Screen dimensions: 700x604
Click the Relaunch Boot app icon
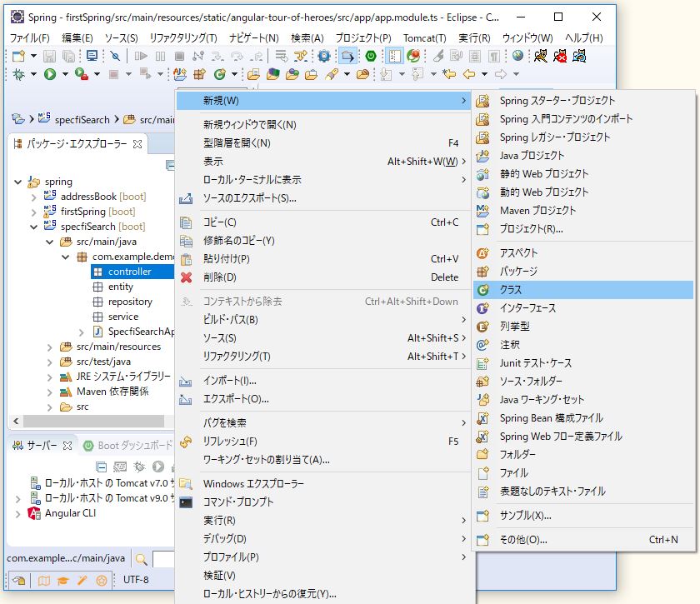point(414,56)
